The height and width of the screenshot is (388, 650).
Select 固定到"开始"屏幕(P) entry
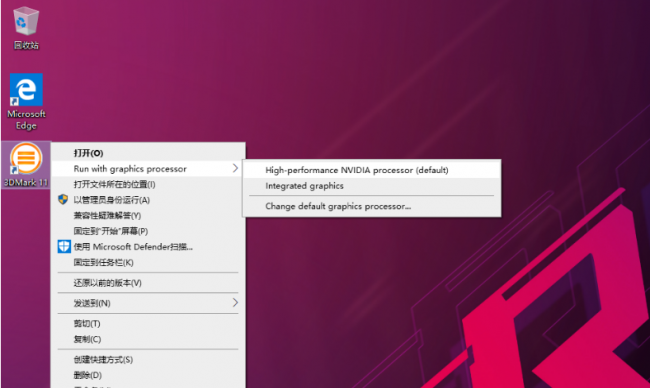[148, 231]
